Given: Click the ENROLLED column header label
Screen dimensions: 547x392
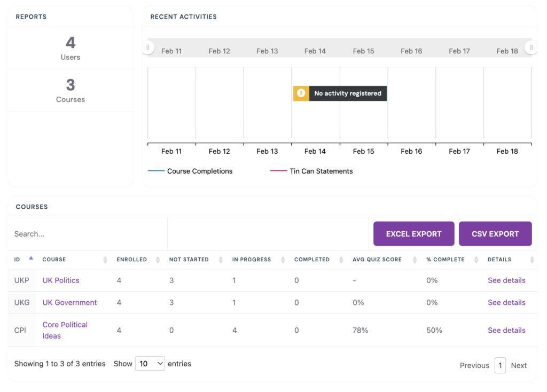Looking at the screenshot, I should click(x=131, y=260).
